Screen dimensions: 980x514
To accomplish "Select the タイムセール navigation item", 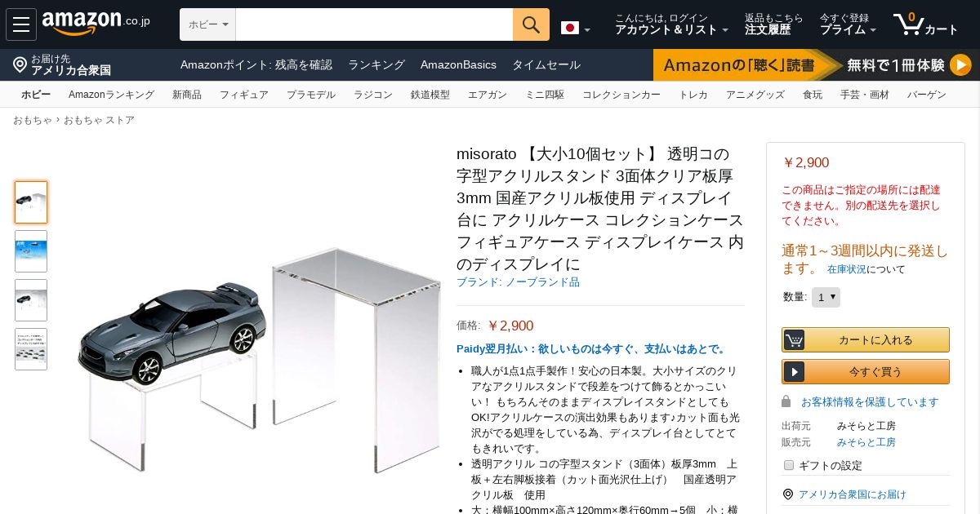I will 546,64.
